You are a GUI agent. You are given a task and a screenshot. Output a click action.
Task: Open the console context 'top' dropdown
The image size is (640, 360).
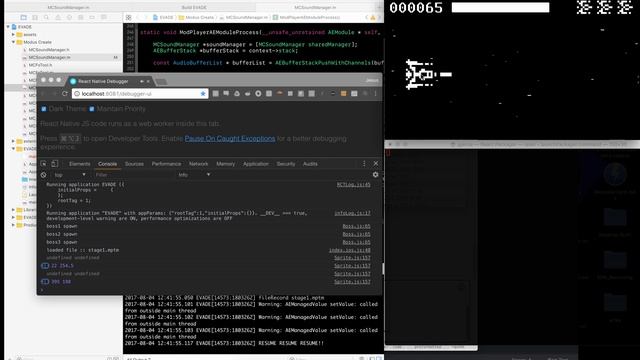coord(70,175)
